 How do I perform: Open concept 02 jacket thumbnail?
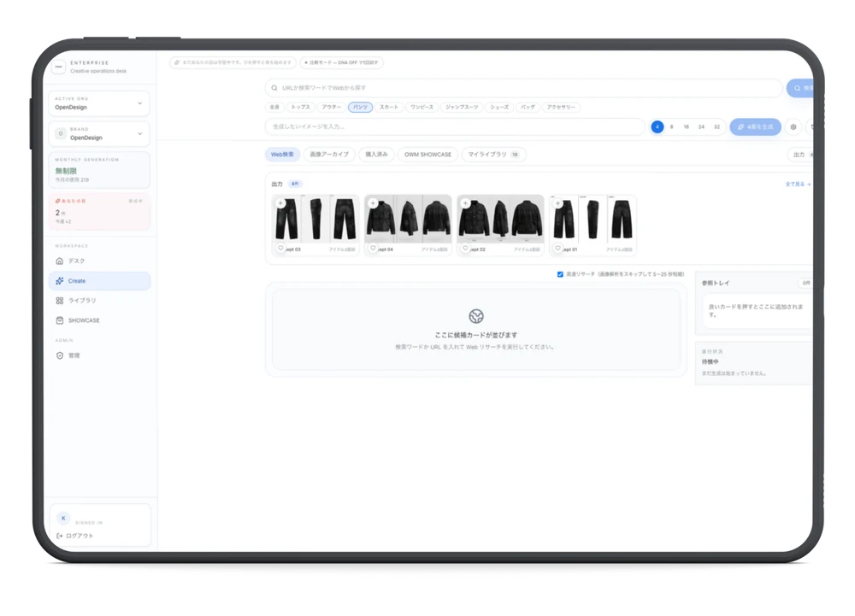(x=500, y=219)
